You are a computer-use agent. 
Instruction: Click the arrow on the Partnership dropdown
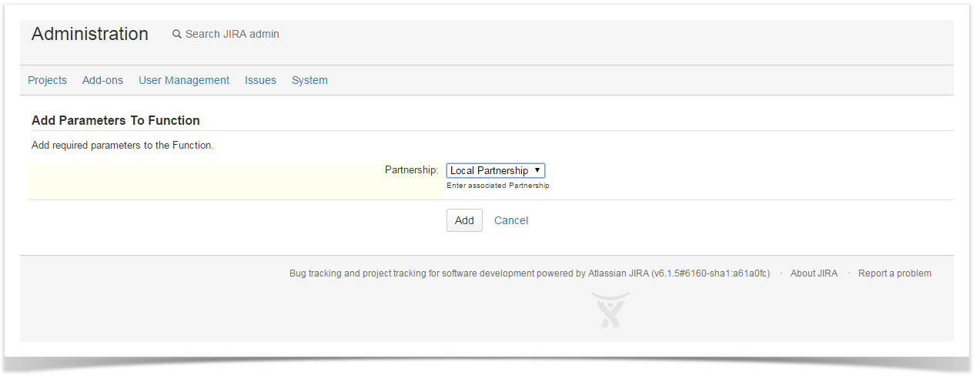(537, 170)
